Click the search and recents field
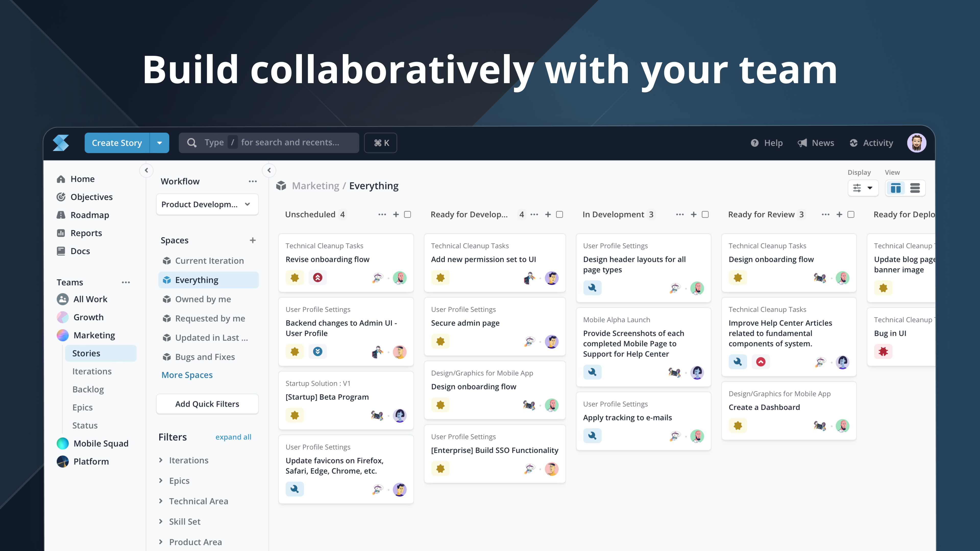This screenshot has width=980, height=551. click(269, 143)
